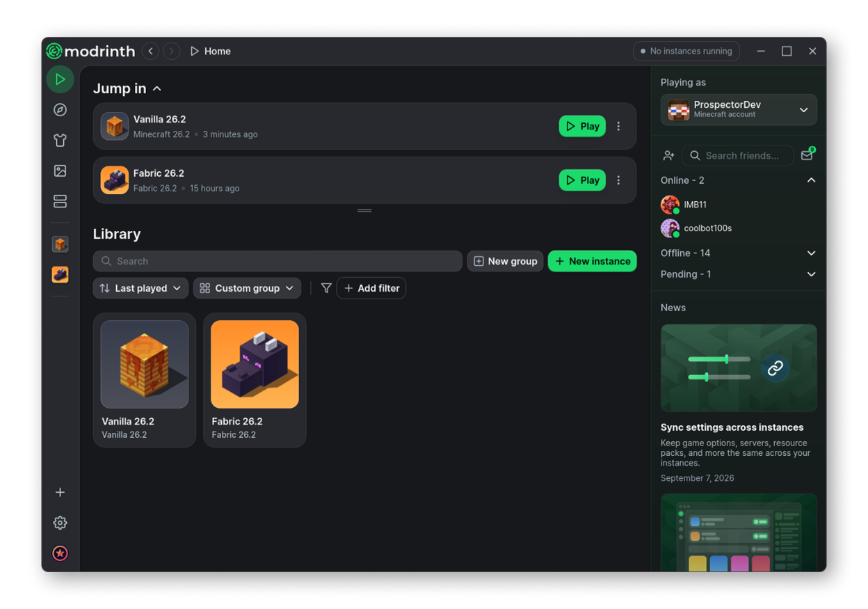Open the settings gear in sidebar
The image size is (868, 609).
click(61, 523)
